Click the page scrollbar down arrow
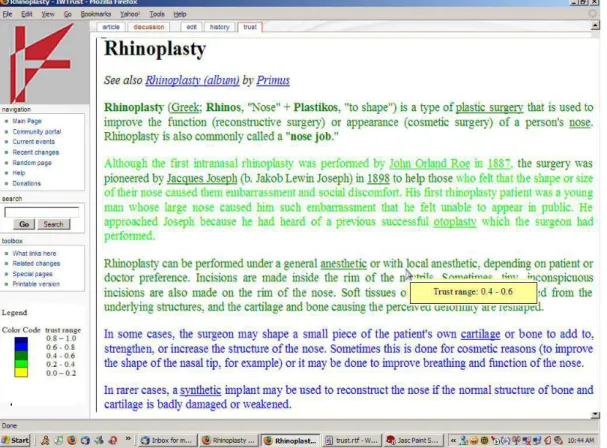Viewport: 607px width, 448px height. pos(595,415)
